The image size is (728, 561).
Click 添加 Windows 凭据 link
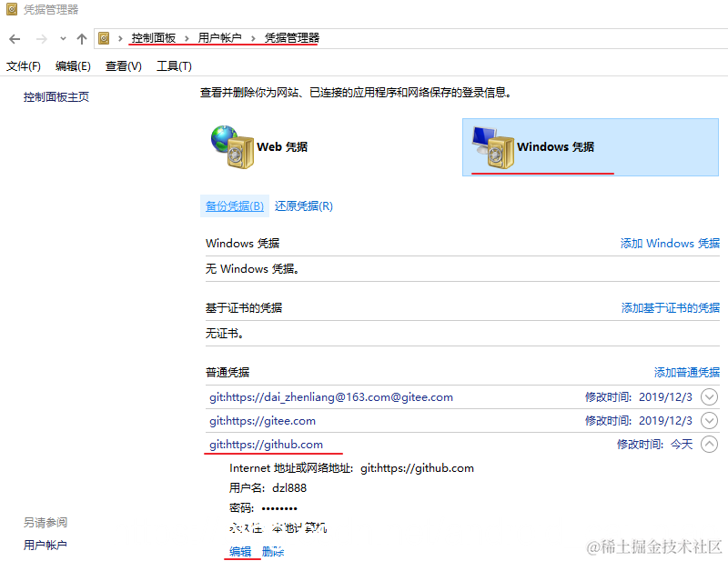[x=670, y=243]
